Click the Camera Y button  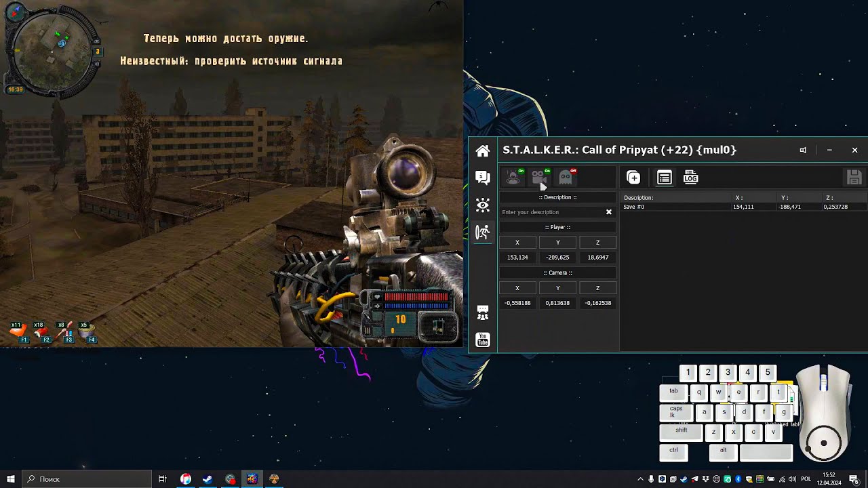coord(557,288)
